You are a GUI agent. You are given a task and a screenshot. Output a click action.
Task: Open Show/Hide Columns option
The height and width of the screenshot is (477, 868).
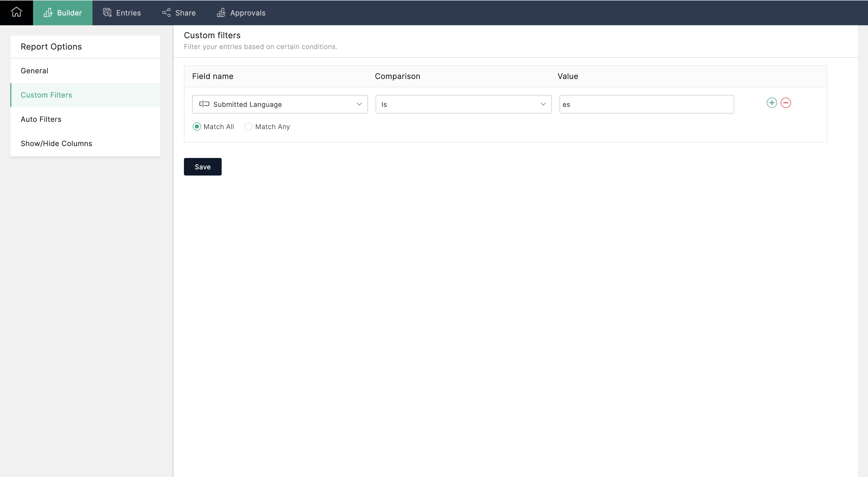85,144
